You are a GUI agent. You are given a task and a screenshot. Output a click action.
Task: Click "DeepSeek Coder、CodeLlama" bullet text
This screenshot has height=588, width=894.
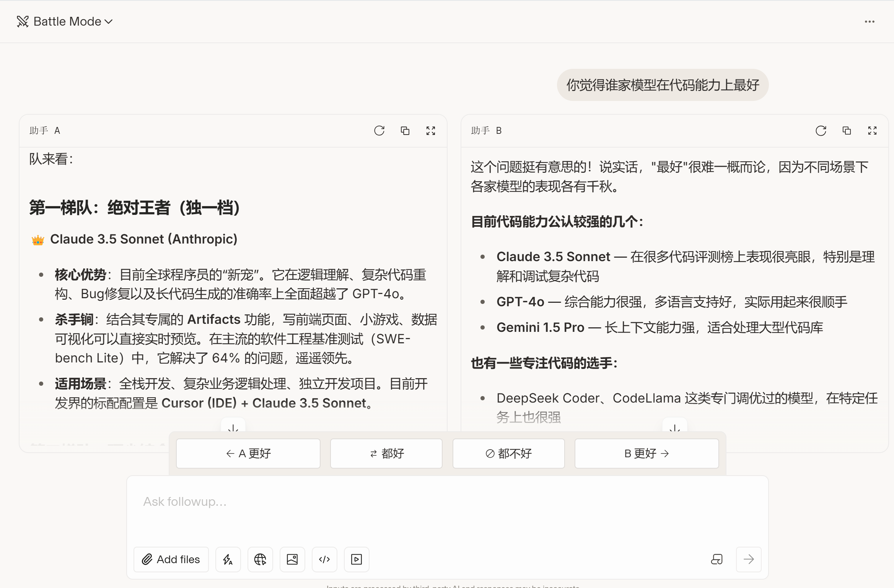588,398
